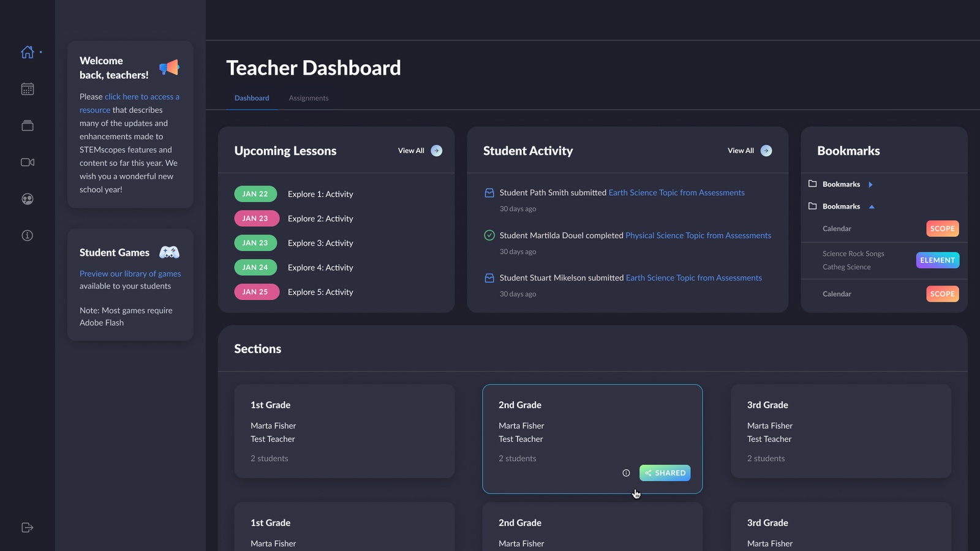Viewport: 980px width, 551px height.
Task: Click the info circle icon in the sidebar
Action: tap(28, 236)
